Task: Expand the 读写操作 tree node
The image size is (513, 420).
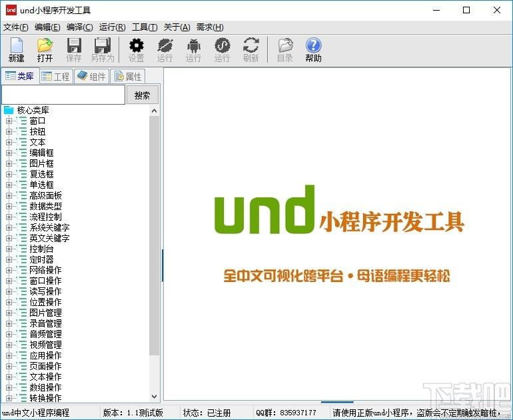Action: [9, 292]
